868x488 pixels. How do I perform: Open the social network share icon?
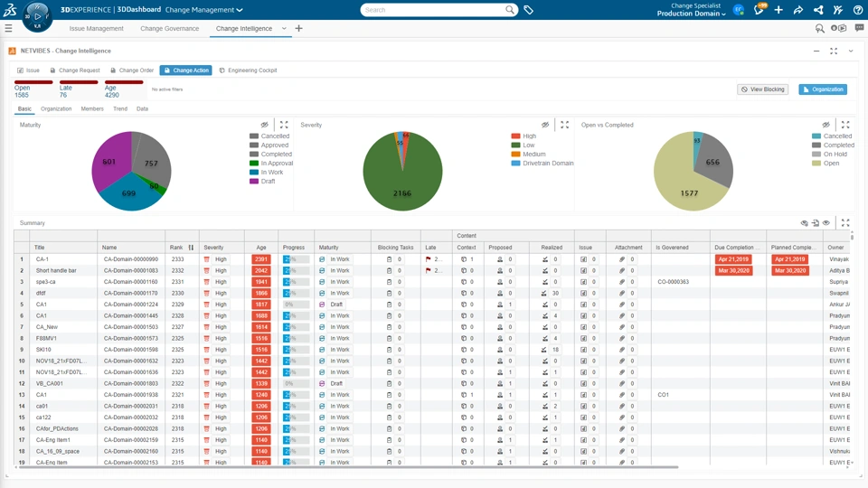(818, 9)
